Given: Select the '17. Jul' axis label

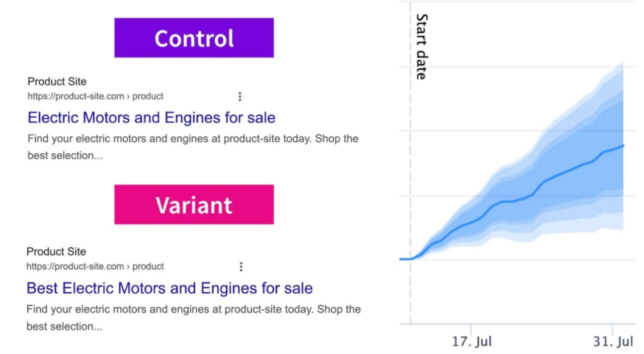Looking at the screenshot, I should tap(471, 342).
